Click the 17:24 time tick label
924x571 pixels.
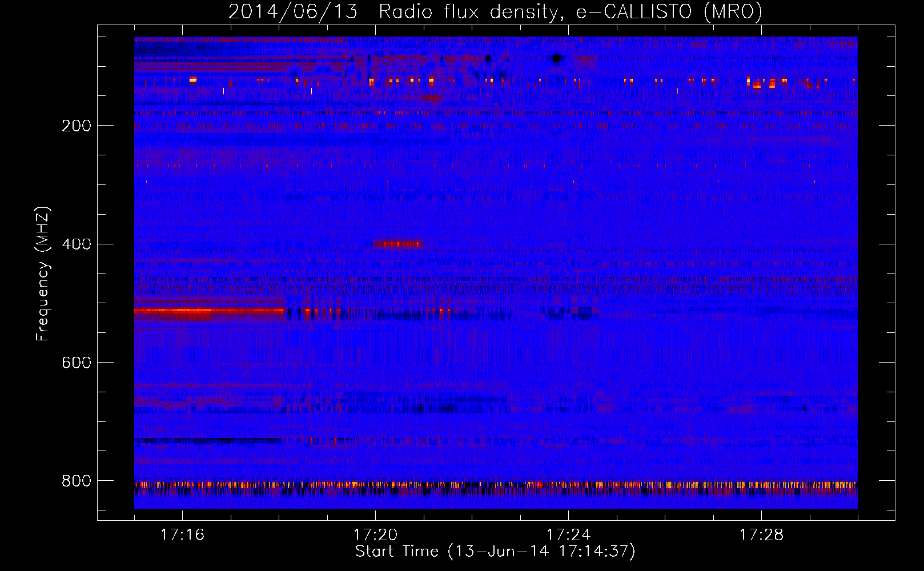tap(568, 535)
